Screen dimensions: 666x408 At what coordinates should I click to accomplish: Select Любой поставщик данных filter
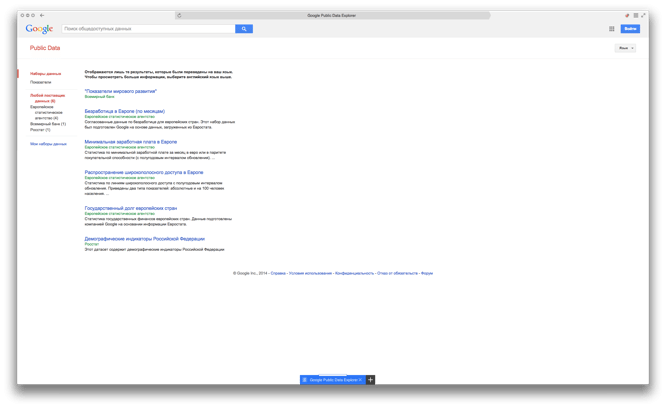47,98
